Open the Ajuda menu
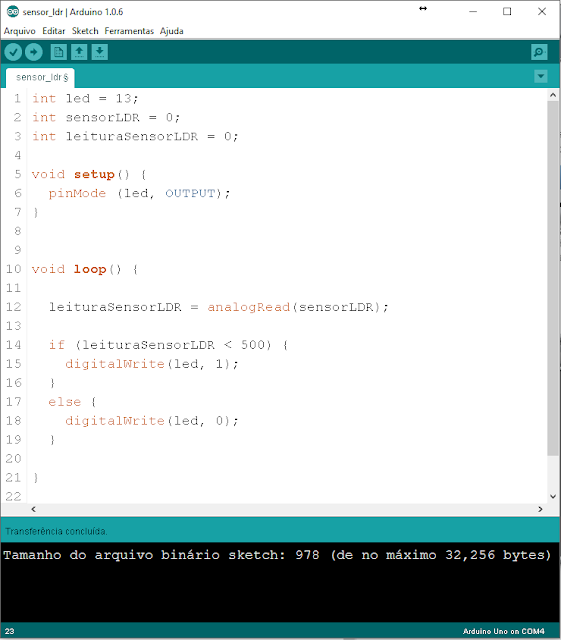Screen dimensions: 561x640 tap(171, 31)
